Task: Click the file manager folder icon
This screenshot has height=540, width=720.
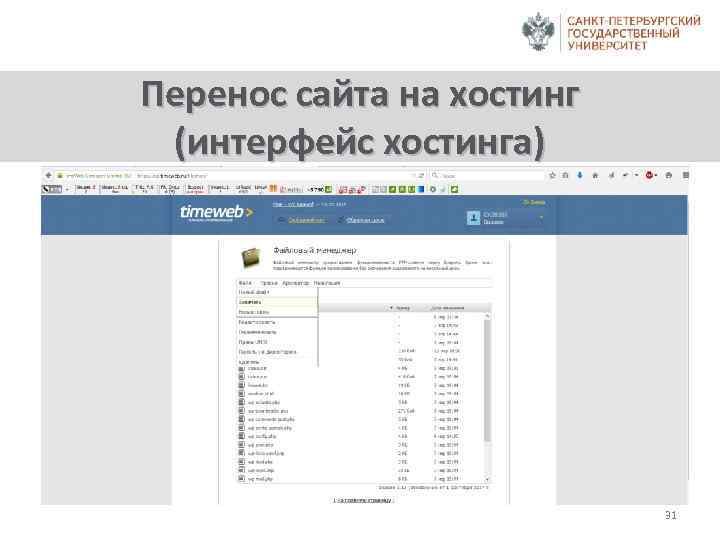Action: click(x=251, y=258)
